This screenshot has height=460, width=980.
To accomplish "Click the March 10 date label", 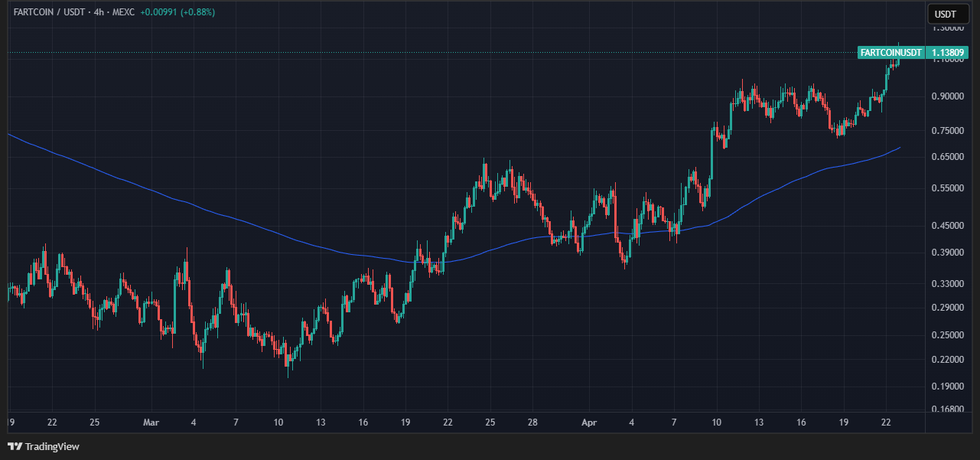I will 278,422.
